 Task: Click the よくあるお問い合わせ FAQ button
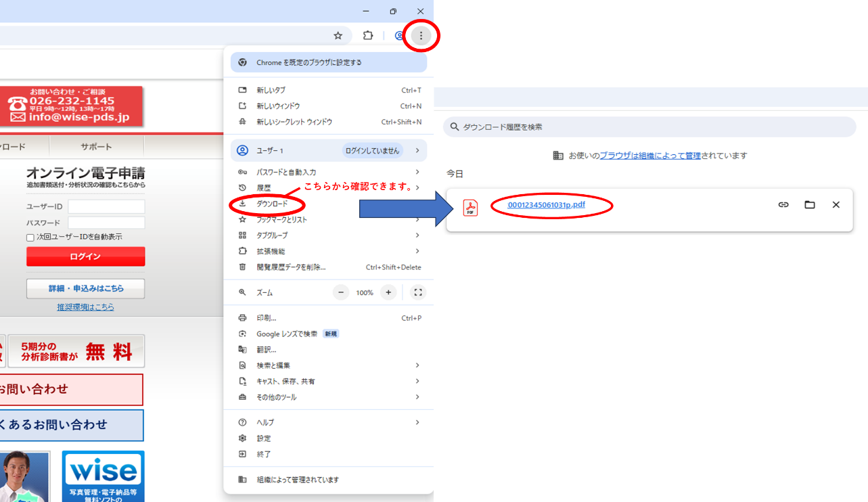[x=72, y=425]
